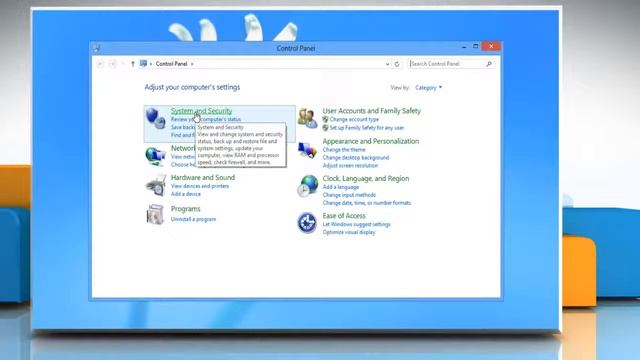Click Set up Family Safety for any user
This screenshot has height=360, width=640.
pos(367,128)
